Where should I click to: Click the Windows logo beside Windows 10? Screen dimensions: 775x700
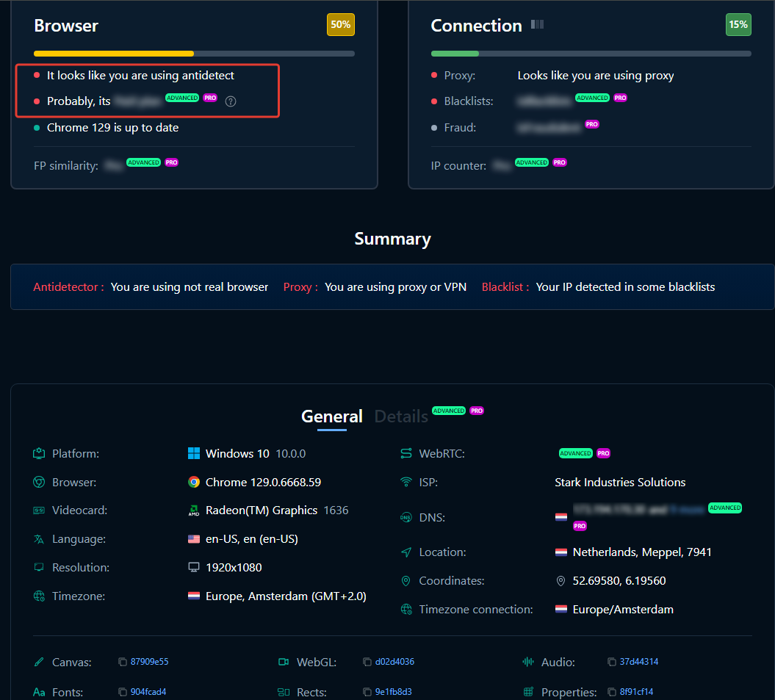(194, 454)
